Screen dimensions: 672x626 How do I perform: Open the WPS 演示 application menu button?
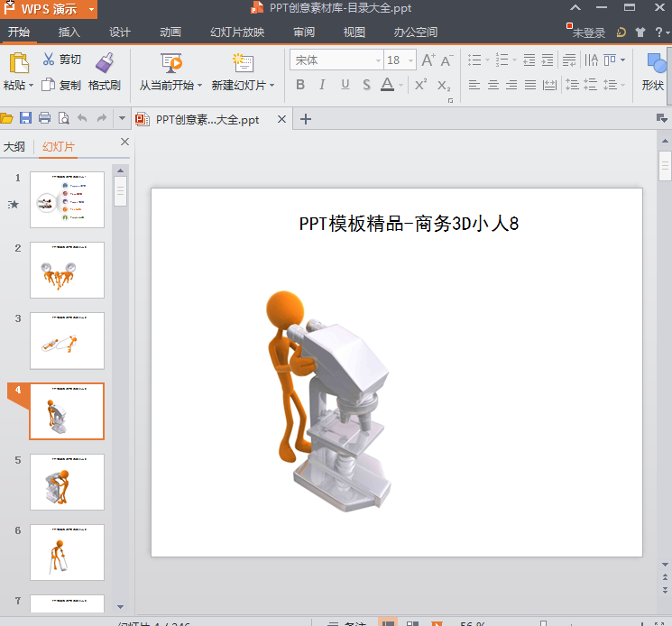[49, 9]
